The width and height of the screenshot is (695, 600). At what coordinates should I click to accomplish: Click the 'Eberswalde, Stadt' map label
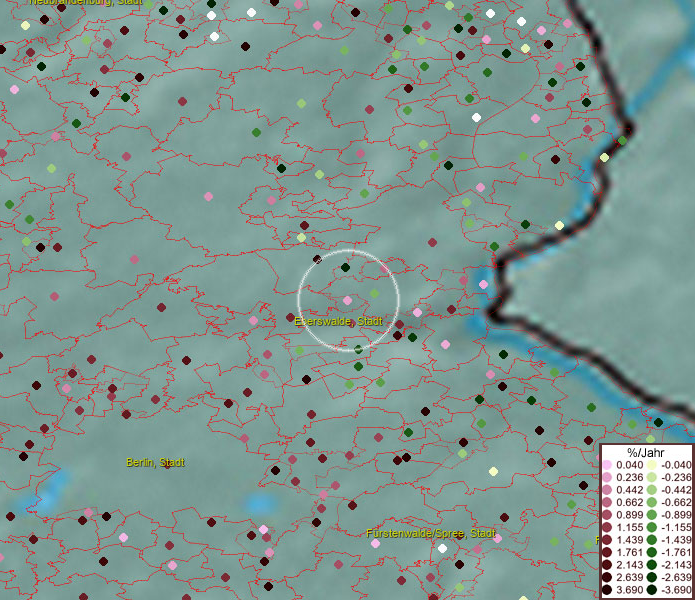pyautogui.click(x=338, y=321)
